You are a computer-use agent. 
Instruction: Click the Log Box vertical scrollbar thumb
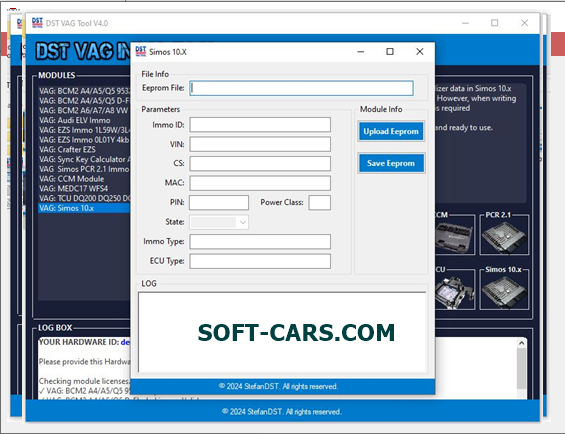point(521,368)
